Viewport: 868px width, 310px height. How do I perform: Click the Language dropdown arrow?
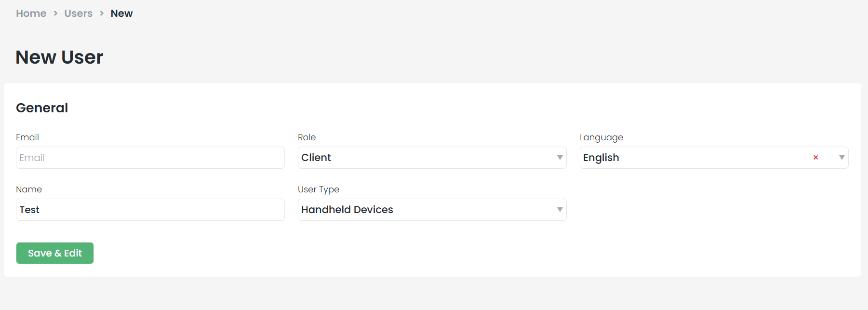(x=841, y=158)
